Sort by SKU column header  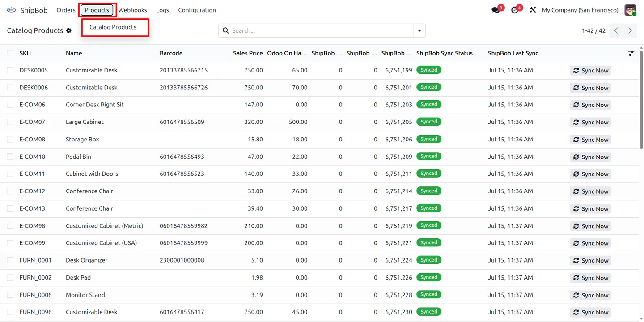pos(25,53)
